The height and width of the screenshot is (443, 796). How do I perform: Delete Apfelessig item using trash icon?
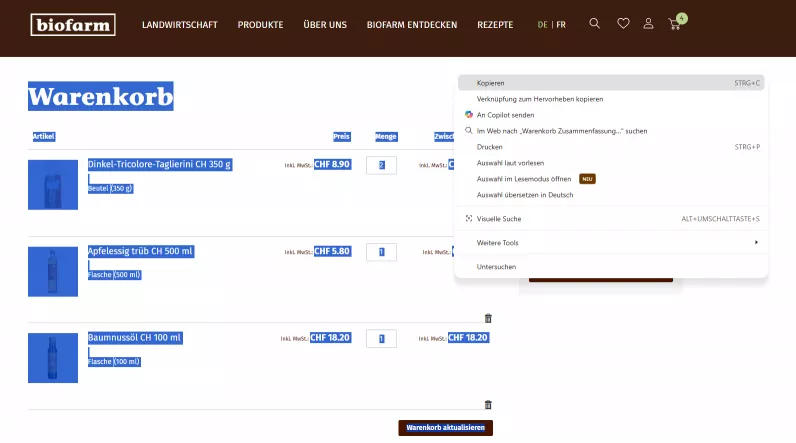point(488,318)
